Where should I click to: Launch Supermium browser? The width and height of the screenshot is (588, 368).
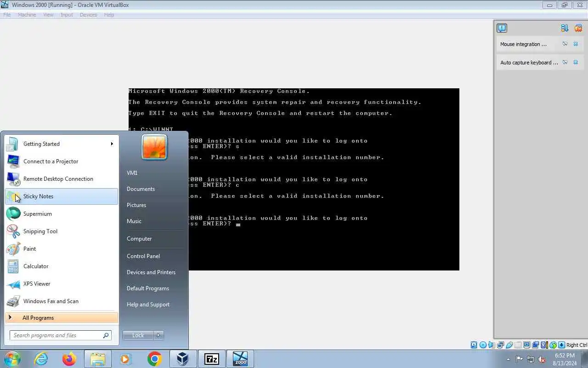click(x=61, y=214)
